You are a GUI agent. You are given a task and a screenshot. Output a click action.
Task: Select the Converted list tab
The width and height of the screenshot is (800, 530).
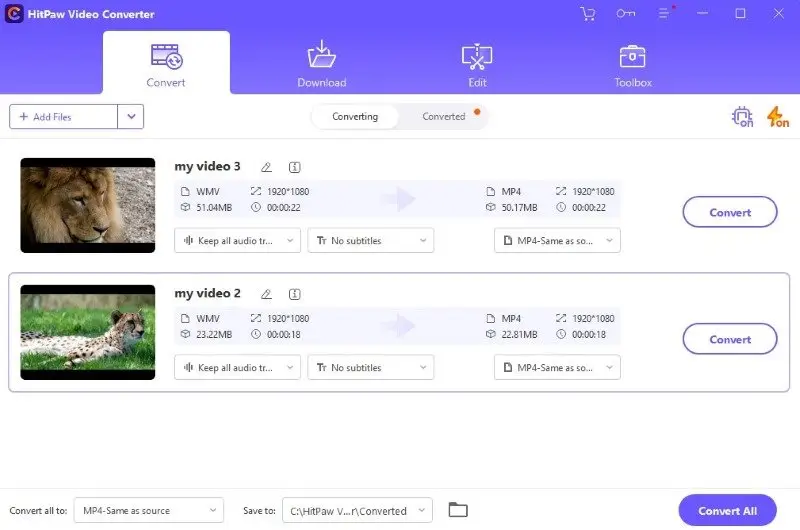[444, 116]
